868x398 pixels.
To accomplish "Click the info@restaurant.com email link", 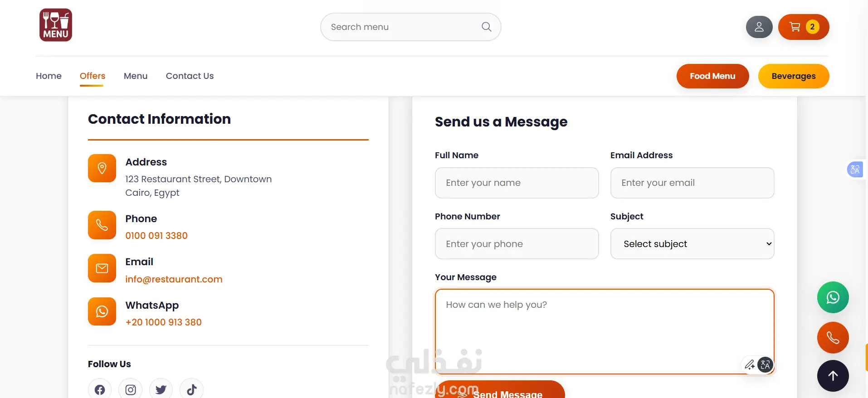I will pyautogui.click(x=174, y=279).
